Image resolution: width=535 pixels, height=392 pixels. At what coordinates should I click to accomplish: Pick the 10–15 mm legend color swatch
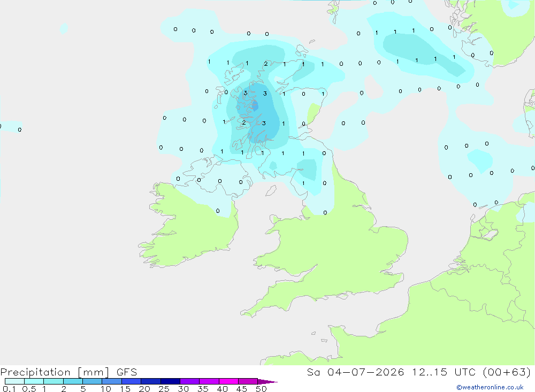pyautogui.click(x=112, y=381)
